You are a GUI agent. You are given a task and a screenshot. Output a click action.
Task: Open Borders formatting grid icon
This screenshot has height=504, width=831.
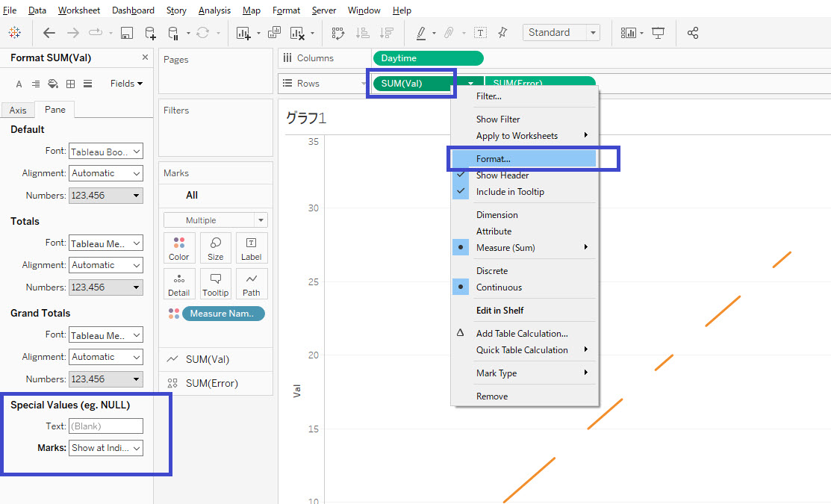70,84
